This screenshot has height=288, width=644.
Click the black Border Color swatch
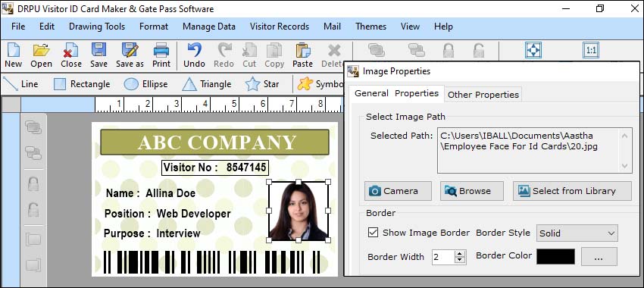click(555, 257)
